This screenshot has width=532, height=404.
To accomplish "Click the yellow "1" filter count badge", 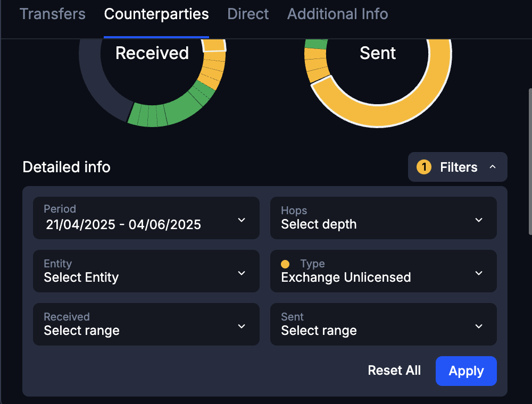I will tap(424, 167).
